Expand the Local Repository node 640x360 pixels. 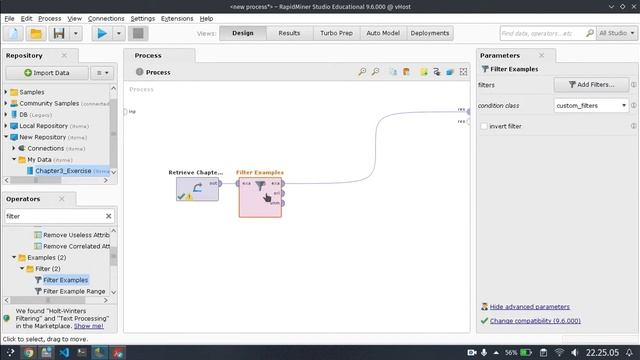[6, 126]
